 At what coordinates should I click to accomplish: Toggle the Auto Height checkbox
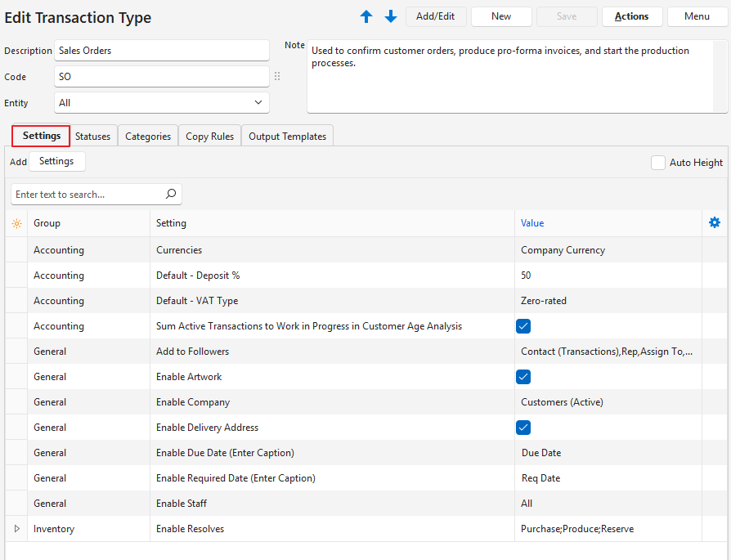(658, 163)
